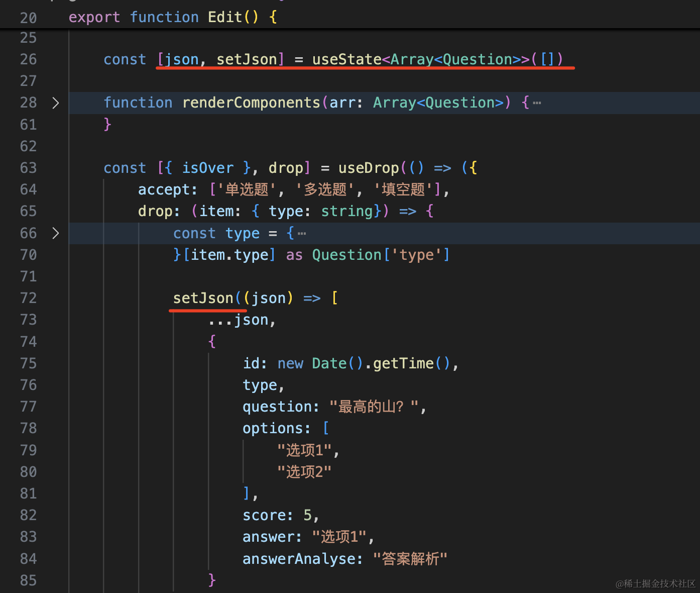The width and height of the screenshot is (700, 593).
Task: Click the useDrop hook call
Action: 368,168
